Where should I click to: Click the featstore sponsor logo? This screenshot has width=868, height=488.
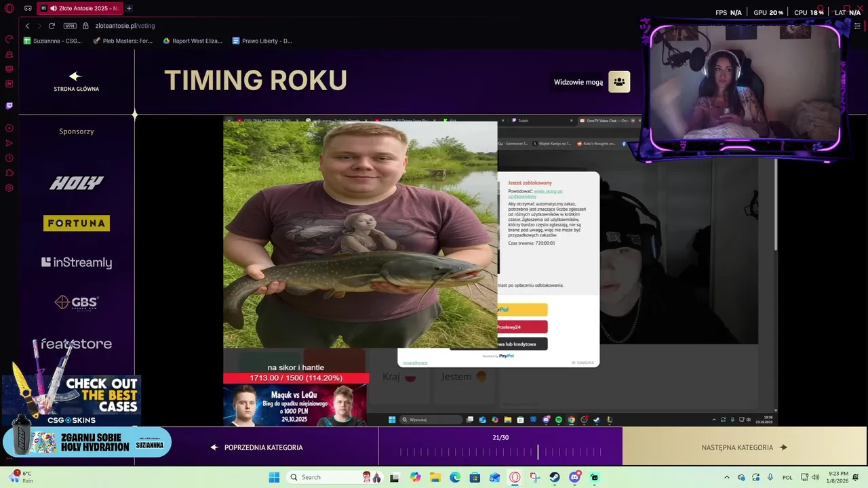77,344
